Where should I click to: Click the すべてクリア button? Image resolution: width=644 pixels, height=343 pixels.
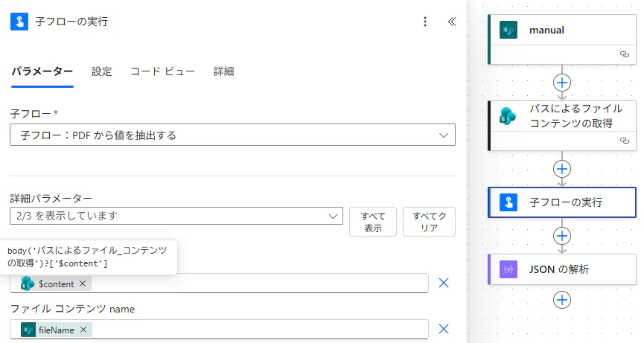[429, 222]
